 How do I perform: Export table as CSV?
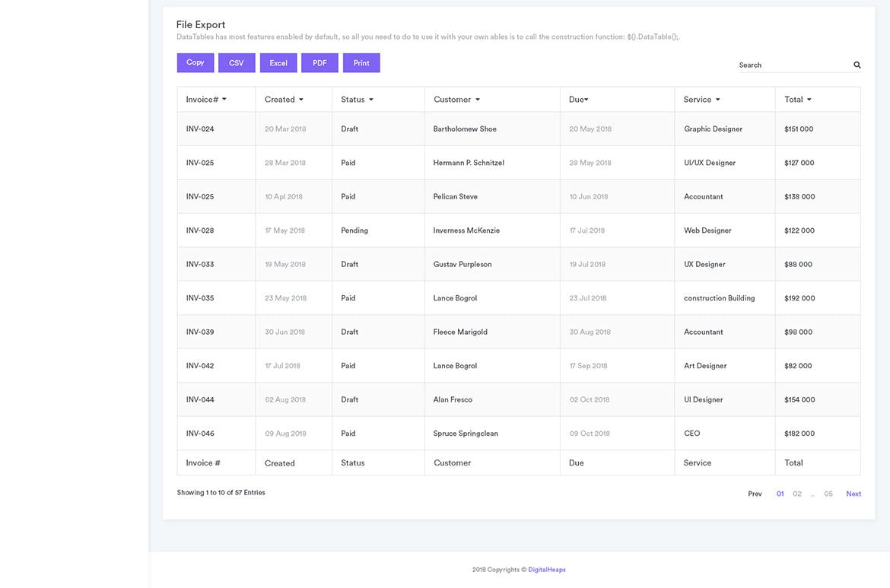[x=237, y=63]
